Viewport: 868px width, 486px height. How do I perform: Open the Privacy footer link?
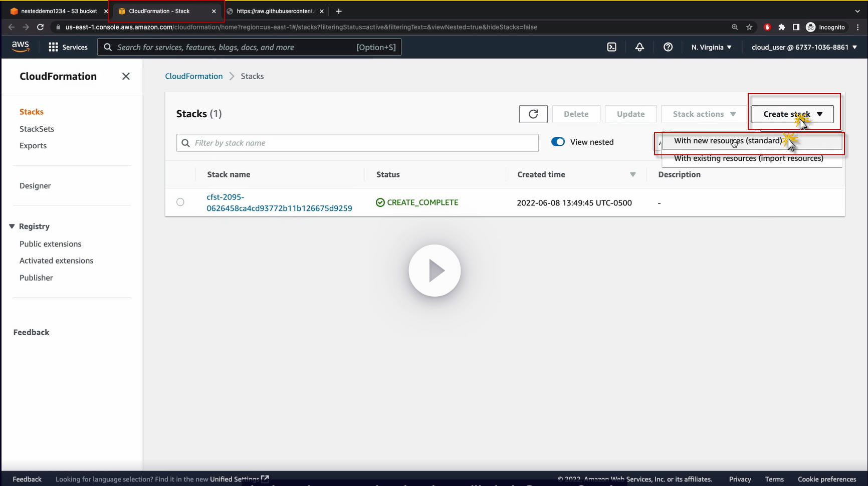(x=740, y=479)
